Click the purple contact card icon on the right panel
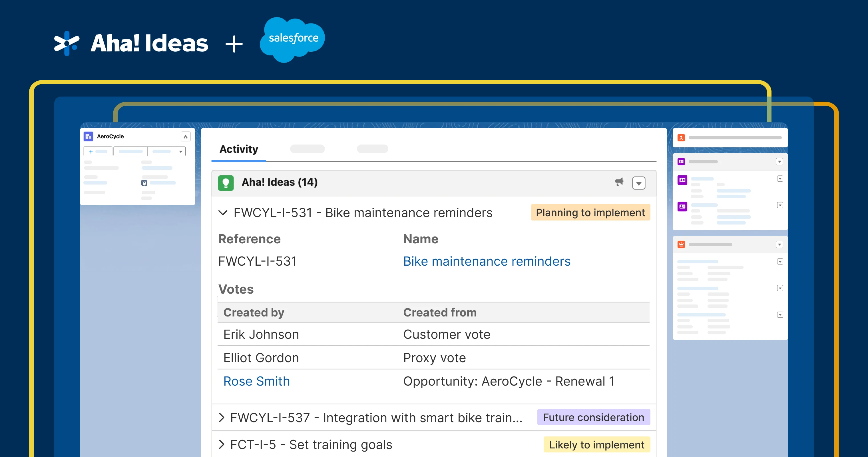868x457 pixels. tap(681, 161)
